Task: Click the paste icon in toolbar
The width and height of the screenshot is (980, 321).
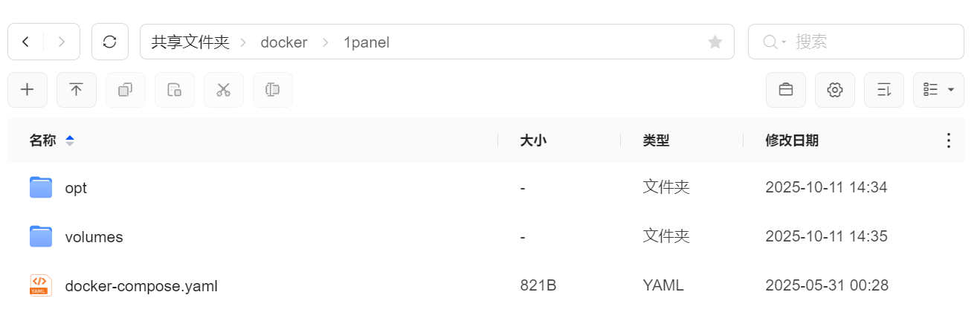Action: tap(175, 90)
